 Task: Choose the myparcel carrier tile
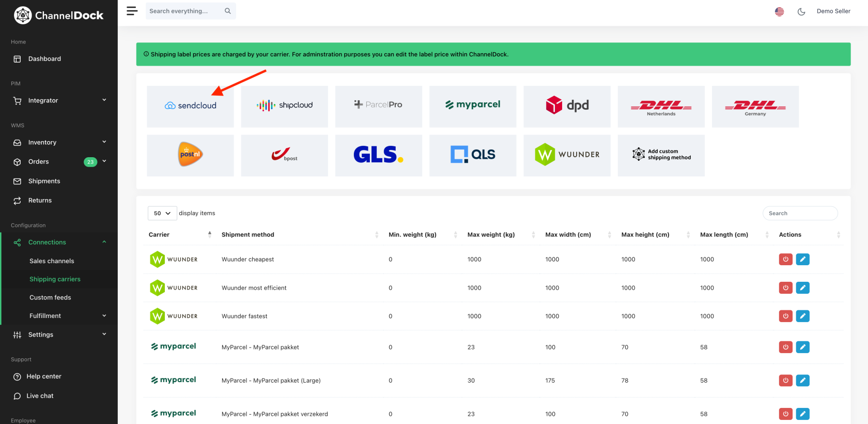click(x=473, y=106)
